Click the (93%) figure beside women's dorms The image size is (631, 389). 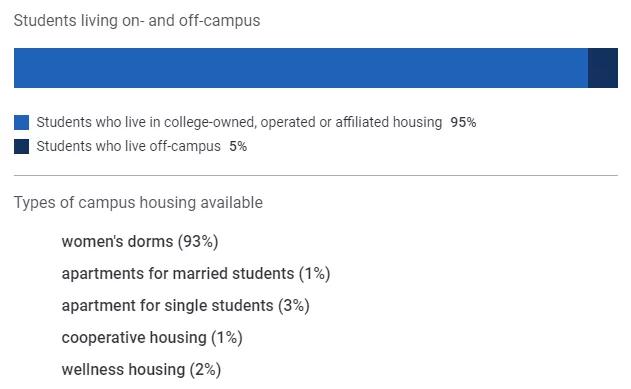point(198,242)
